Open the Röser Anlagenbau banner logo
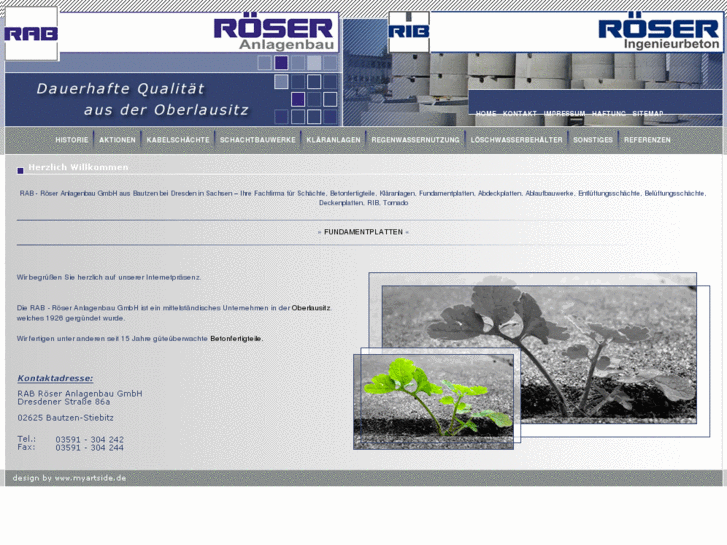Screen dimensions: 727x545 (274, 34)
